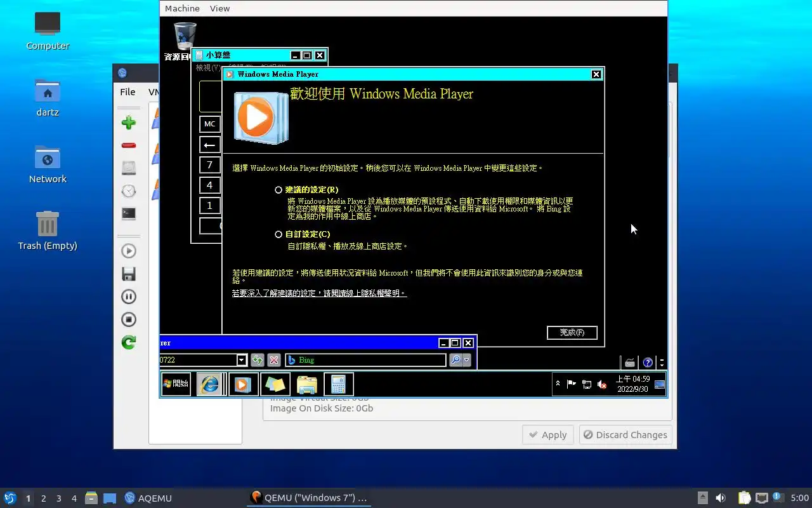
Task: Click Recycle Bin icon on Windows 7 desktop
Action: point(185,37)
